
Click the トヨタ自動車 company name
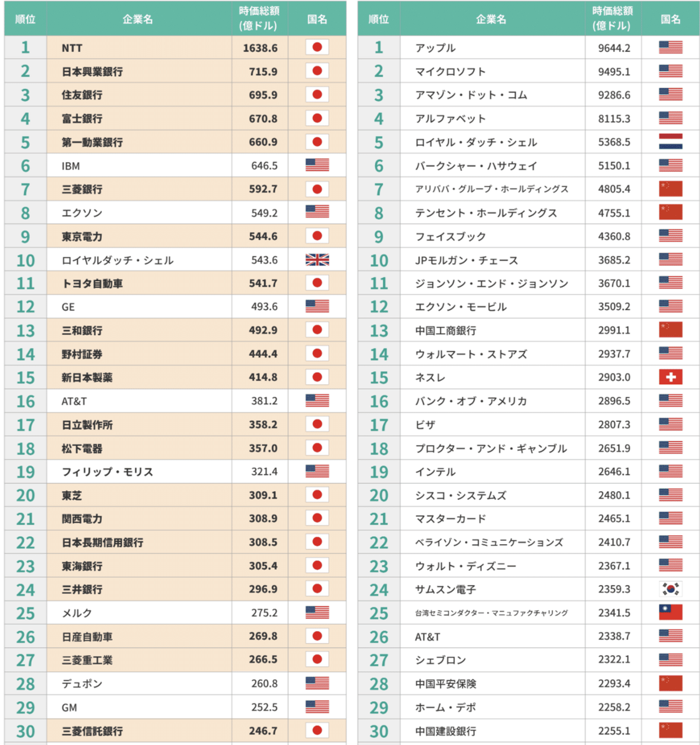tap(92, 284)
